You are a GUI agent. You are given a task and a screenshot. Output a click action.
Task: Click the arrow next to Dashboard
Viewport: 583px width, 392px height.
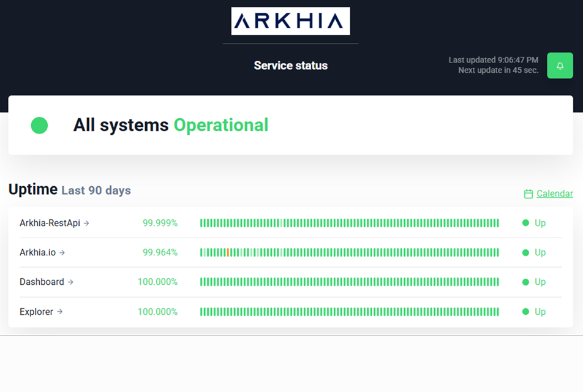pos(70,282)
